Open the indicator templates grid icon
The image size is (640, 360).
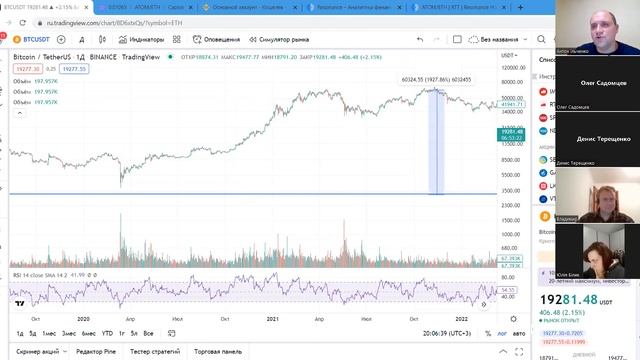tap(177, 40)
